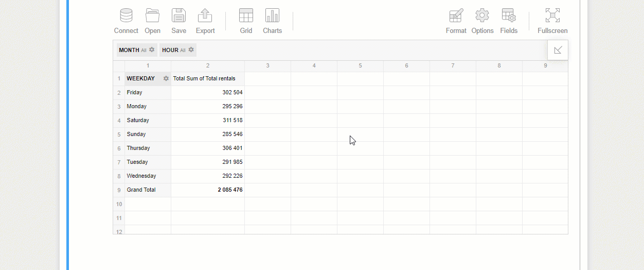
Task: Open WEEKDAY field gear settings
Action: (166, 79)
